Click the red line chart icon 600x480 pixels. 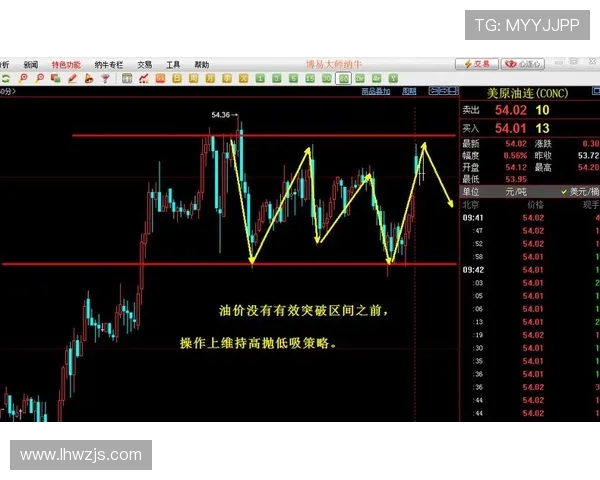pos(144,78)
